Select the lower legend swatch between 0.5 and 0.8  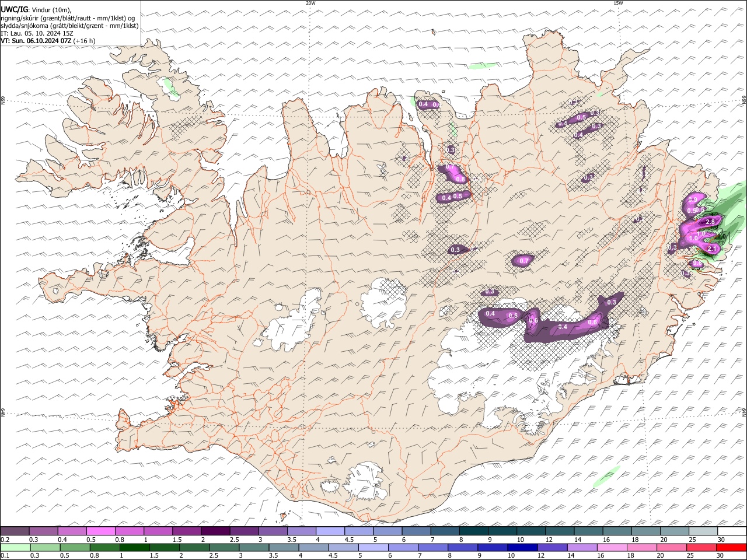tap(75, 548)
